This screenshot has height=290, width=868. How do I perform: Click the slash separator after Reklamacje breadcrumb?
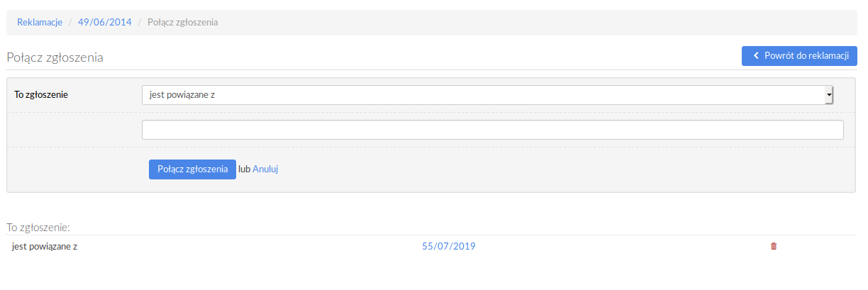(71, 23)
